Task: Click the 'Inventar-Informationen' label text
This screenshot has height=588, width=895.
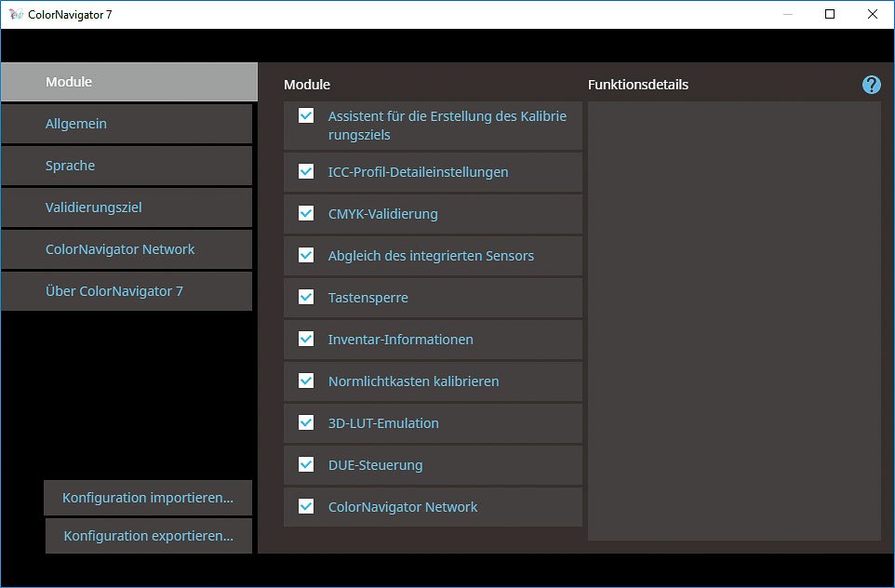Action: (401, 340)
